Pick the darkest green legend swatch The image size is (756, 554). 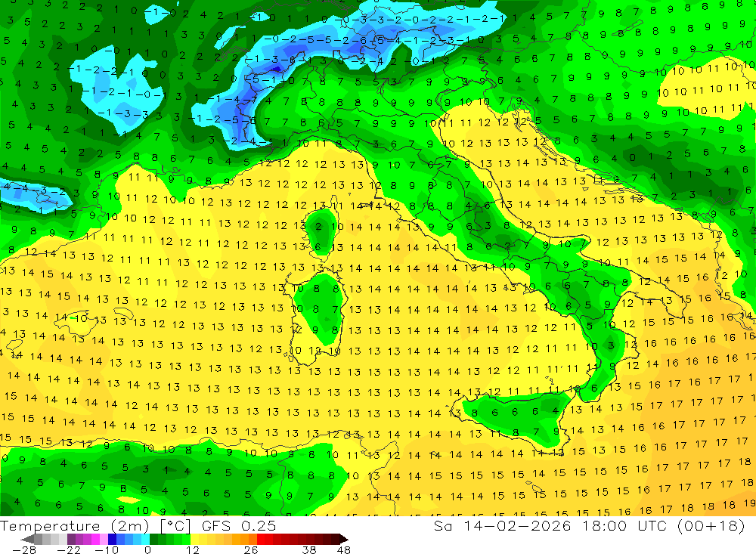[153, 539]
